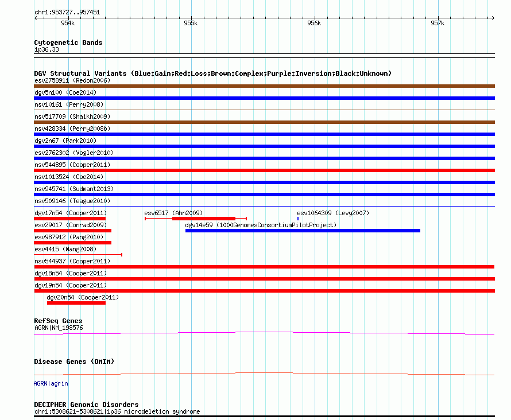Click the esv1064309 (Levy2007) label text

coord(333,213)
